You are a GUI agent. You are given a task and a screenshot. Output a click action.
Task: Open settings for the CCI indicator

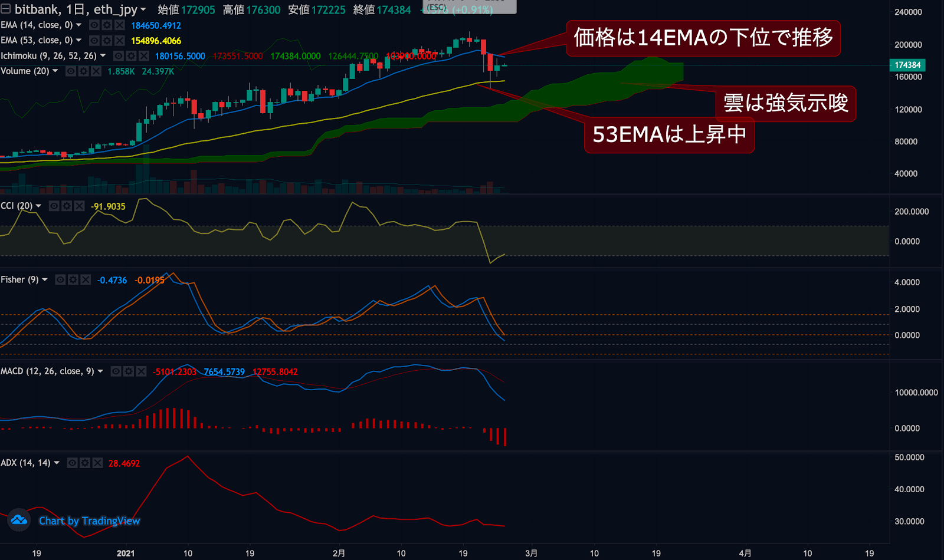(67, 206)
